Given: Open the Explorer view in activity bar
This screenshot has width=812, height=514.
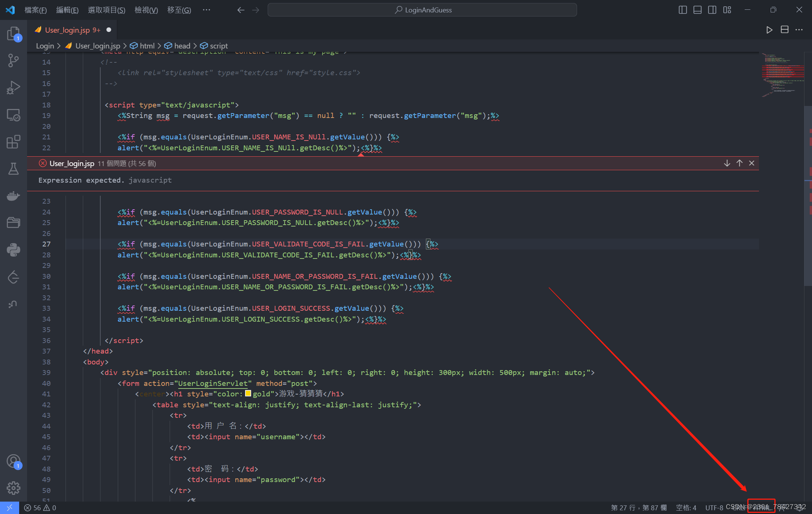Looking at the screenshot, I should pos(14,34).
